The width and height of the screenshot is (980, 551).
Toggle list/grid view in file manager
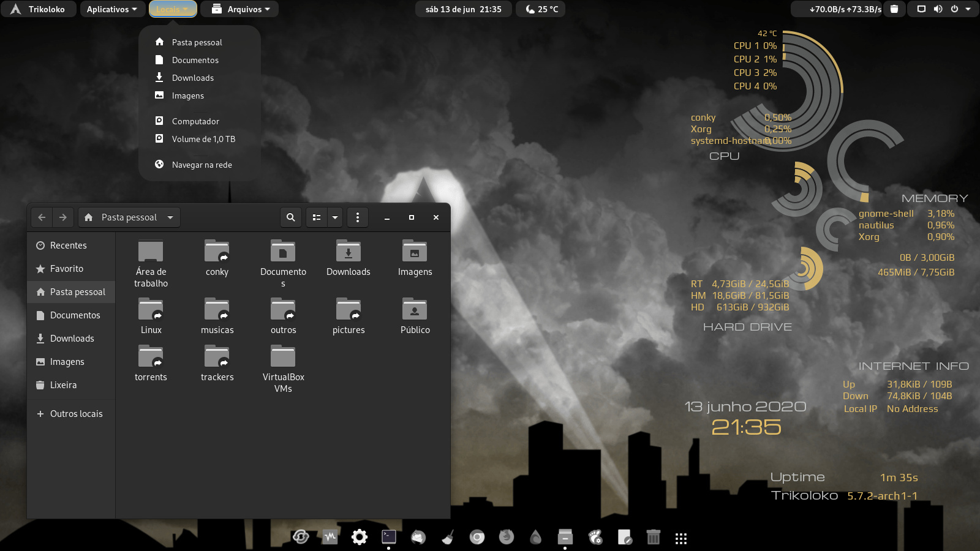pos(317,217)
